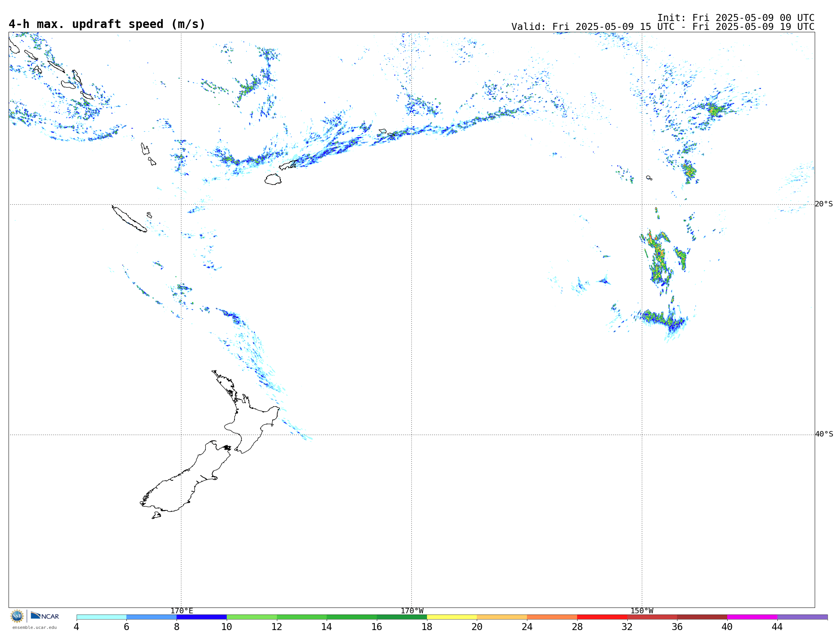This screenshot has width=840, height=632.
Task: Click the colorbar tick label '20'
Action: [x=477, y=627]
